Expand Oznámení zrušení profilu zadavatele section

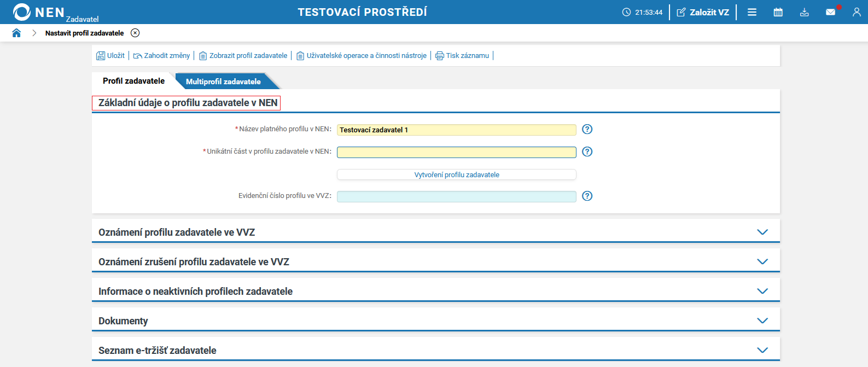pyautogui.click(x=762, y=261)
